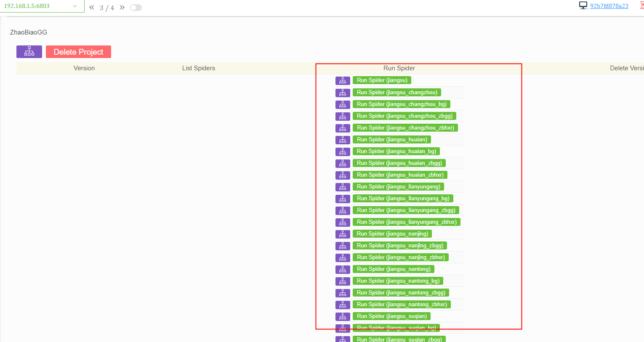
Task: Click the multinode icon for jiangsu_changzhou_bg
Action: click(343, 104)
